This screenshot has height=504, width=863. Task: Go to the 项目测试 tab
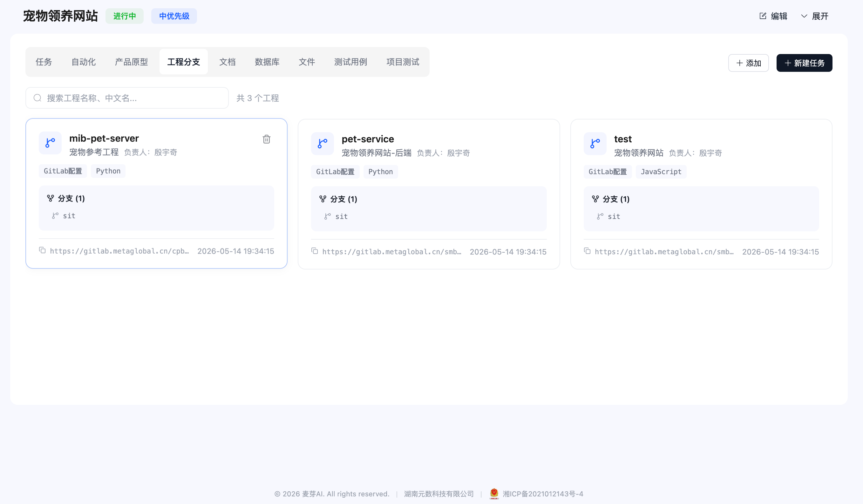point(403,62)
